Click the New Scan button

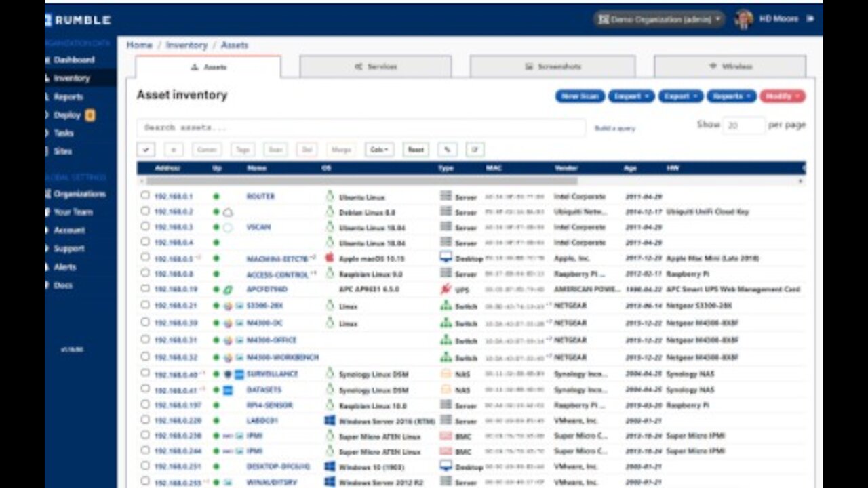[x=580, y=96]
